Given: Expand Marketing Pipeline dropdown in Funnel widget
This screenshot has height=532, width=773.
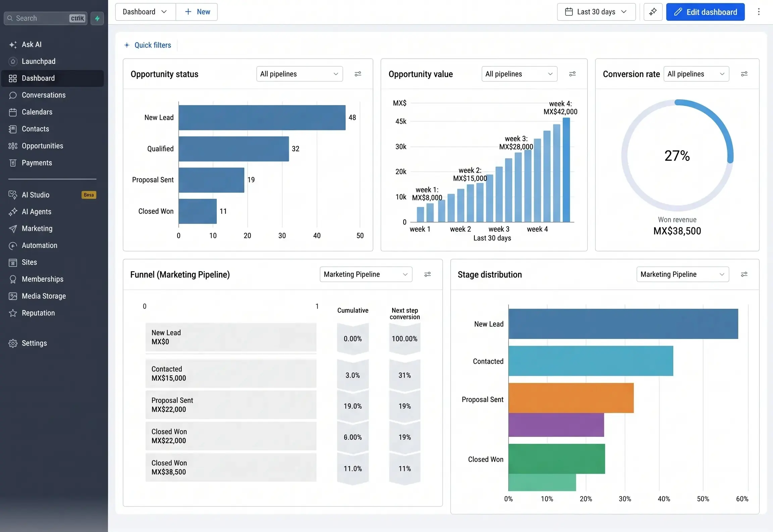Looking at the screenshot, I should 366,275.
